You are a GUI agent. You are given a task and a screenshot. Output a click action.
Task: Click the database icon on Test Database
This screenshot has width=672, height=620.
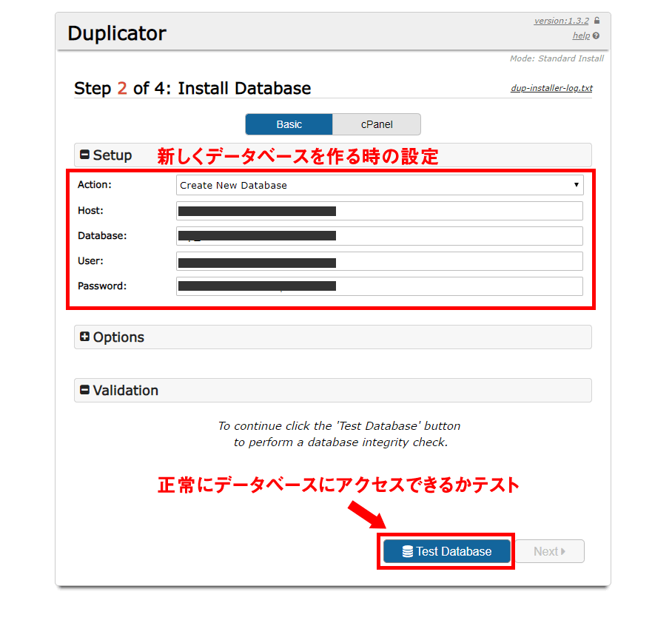[x=407, y=551]
